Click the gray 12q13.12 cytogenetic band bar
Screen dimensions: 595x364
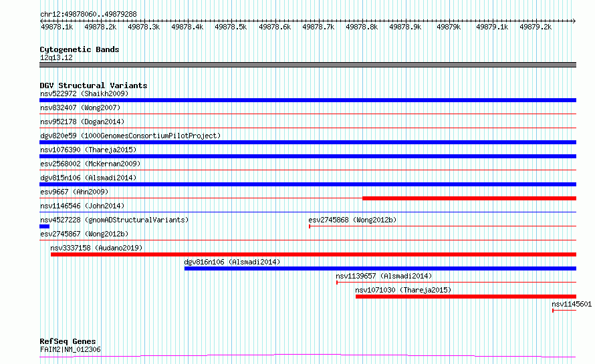(x=308, y=65)
